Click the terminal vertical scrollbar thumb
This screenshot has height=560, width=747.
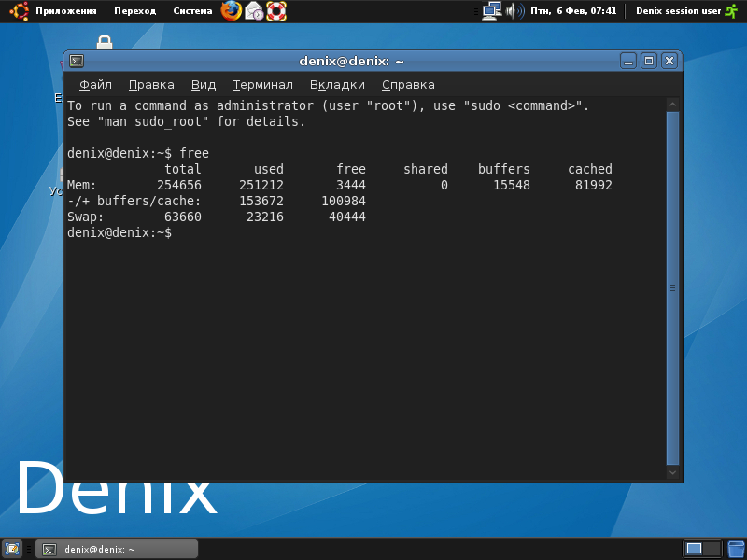point(672,288)
